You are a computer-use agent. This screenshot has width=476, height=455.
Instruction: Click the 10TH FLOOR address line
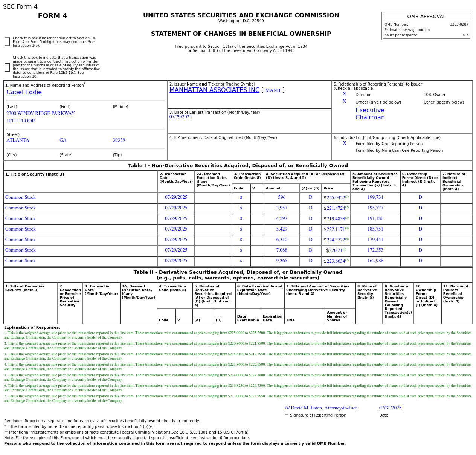pos(21,121)
